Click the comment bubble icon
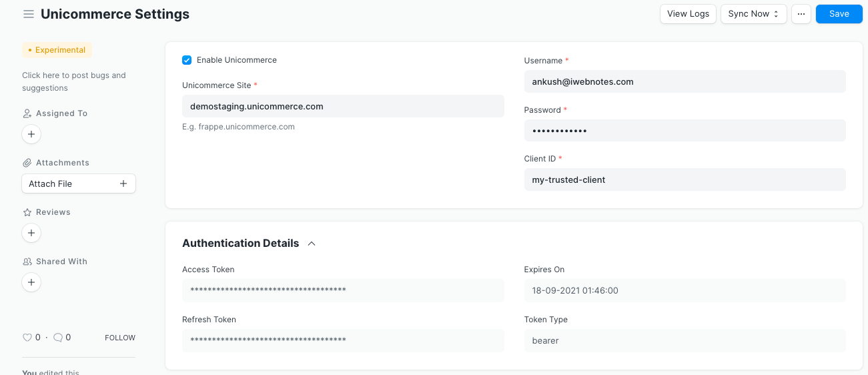This screenshot has width=868, height=375. point(58,338)
